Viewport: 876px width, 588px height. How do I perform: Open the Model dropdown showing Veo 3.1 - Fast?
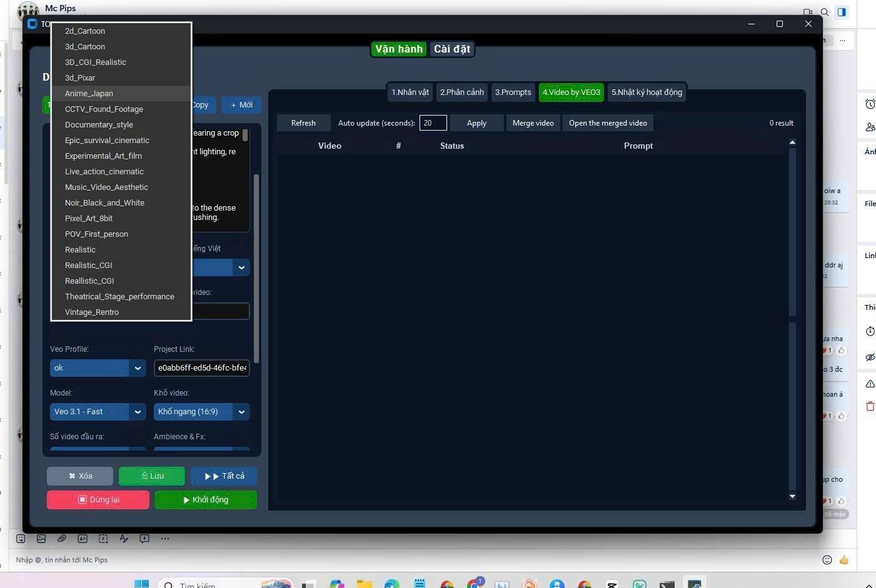(138, 412)
